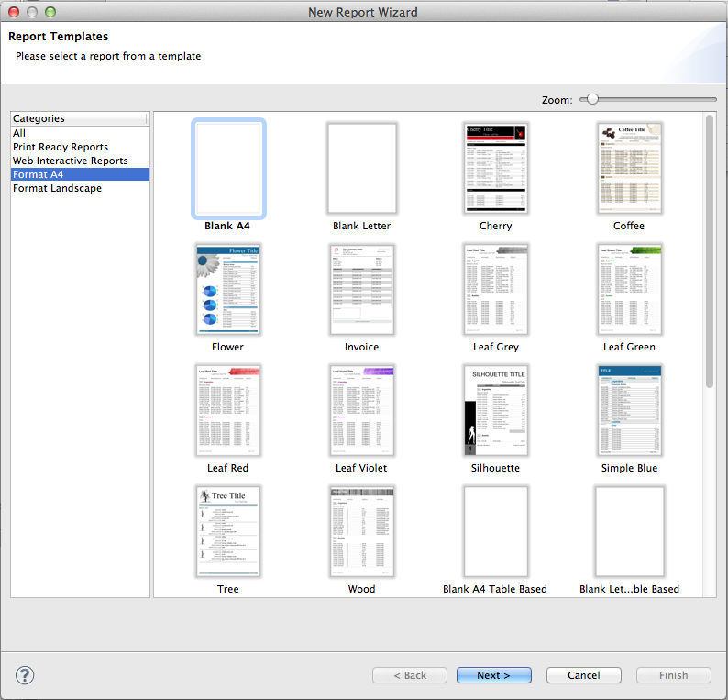Select the Format Landscape category
Image resolution: width=728 pixels, height=700 pixels.
click(x=80, y=188)
